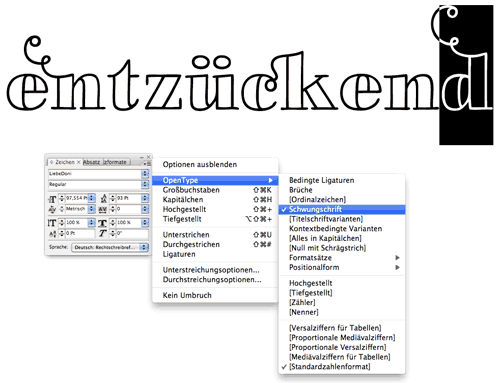Select [Mediävalziffern für Tabellen]
This screenshot has height=383, width=500.
(342, 357)
